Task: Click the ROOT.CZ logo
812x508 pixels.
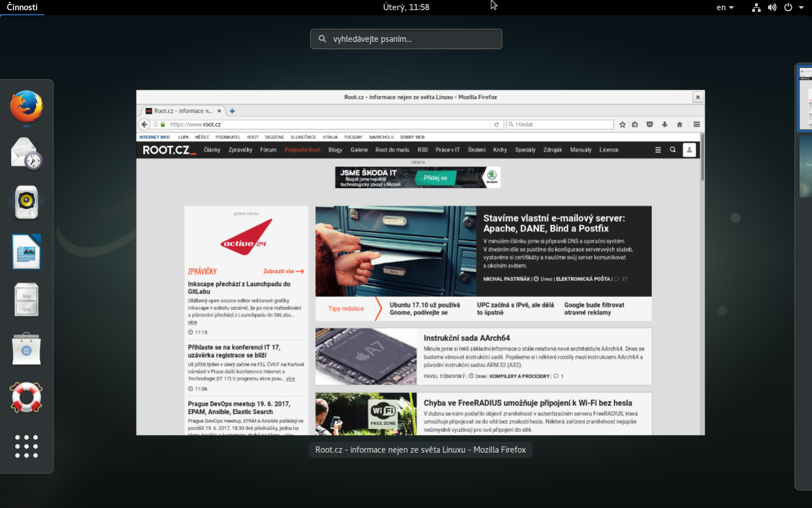Action: [169, 150]
